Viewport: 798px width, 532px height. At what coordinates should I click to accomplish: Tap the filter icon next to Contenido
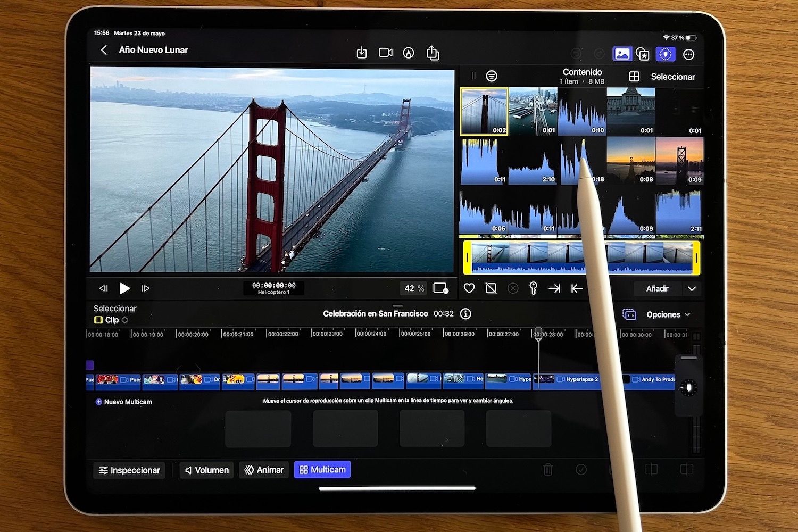click(492, 76)
